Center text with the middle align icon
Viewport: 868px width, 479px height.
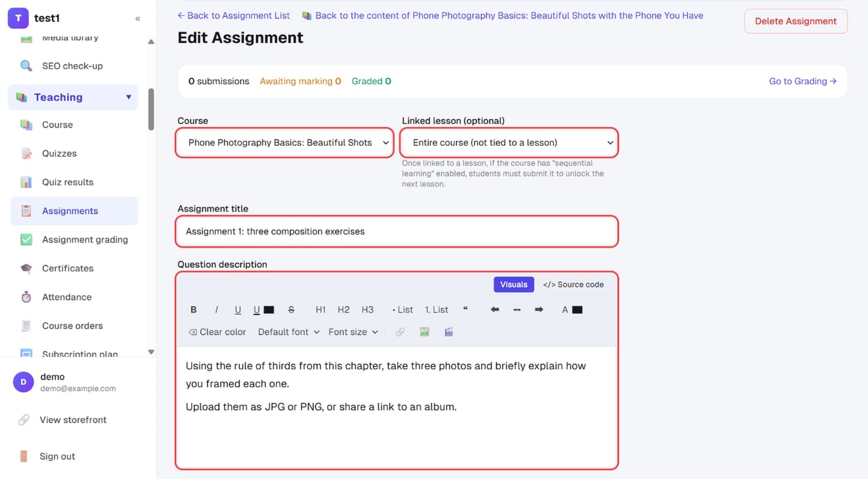[517, 309]
